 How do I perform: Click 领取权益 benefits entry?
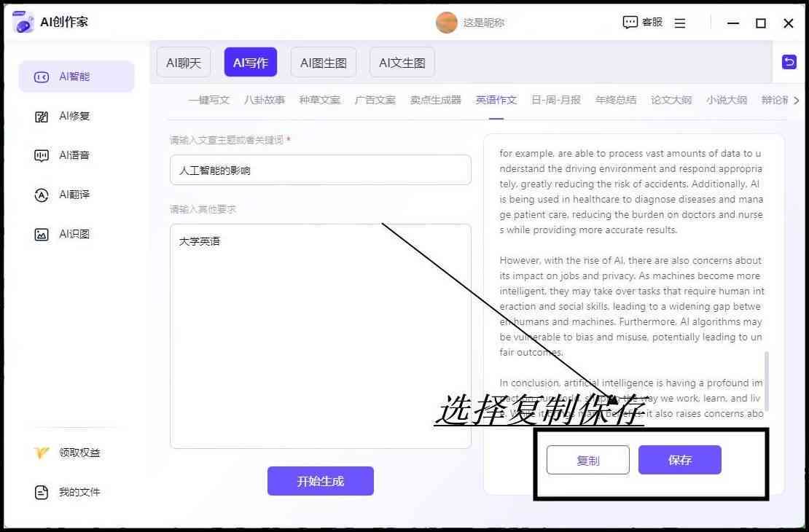tap(67, 453)
